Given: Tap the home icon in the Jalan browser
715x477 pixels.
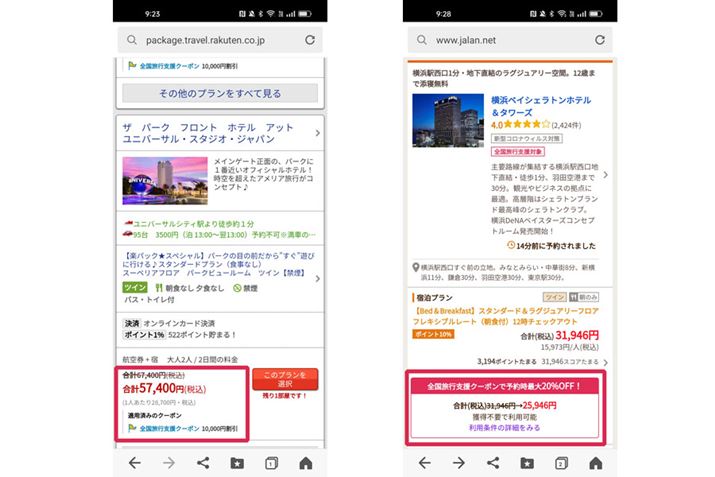Looking at the screenshot, I should (596, 463).
